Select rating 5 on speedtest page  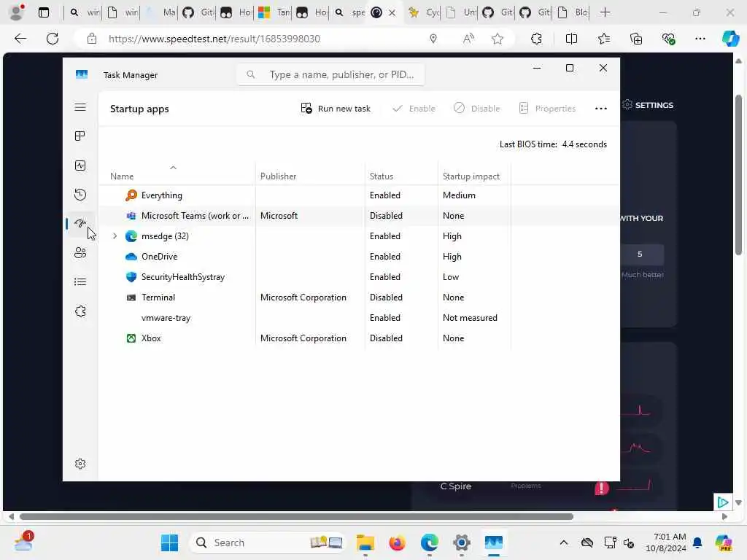click(x=640, y=254)
